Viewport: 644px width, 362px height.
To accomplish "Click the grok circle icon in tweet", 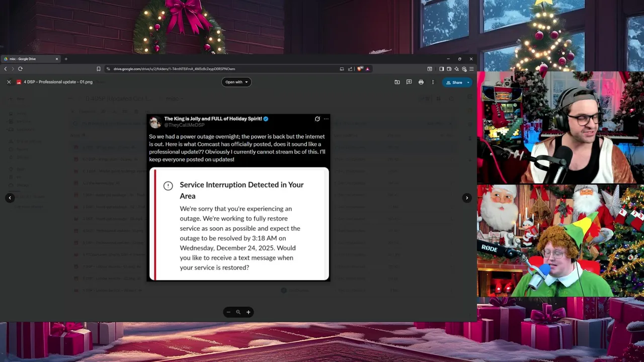I will (x=317, y=119).
